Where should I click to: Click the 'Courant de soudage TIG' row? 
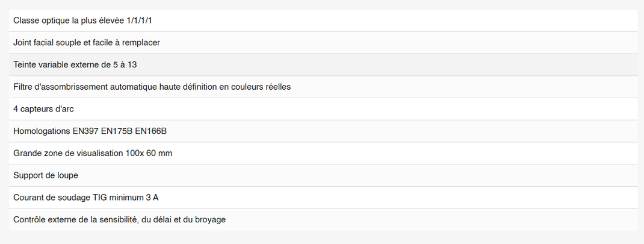click(323, 198)
